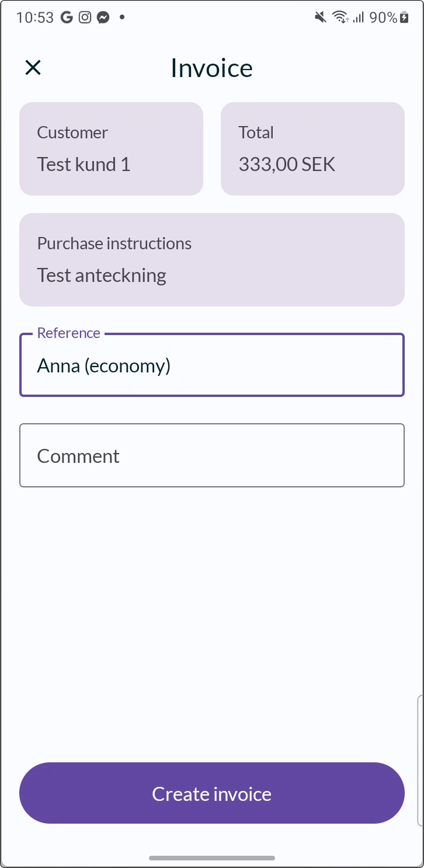Open the Purchase instructions card
The width and height of the screenshot is (424, 868).
pyautogui.click(x=212, y=260)
